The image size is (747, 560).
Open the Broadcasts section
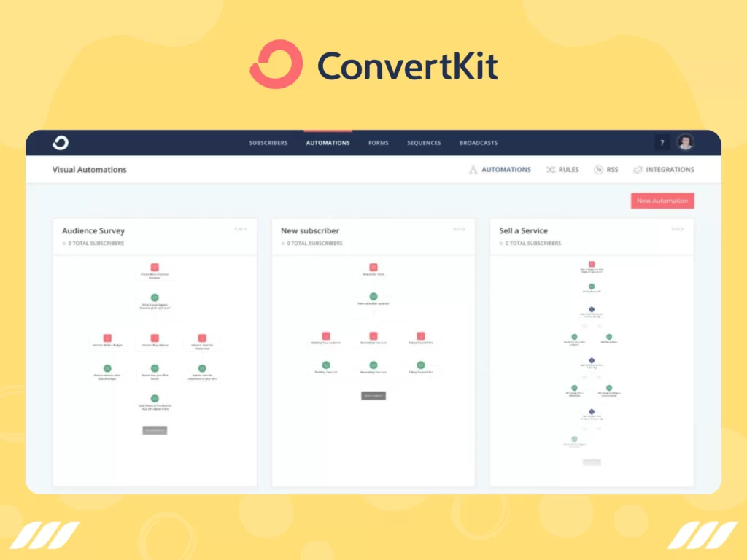(479, 143)
